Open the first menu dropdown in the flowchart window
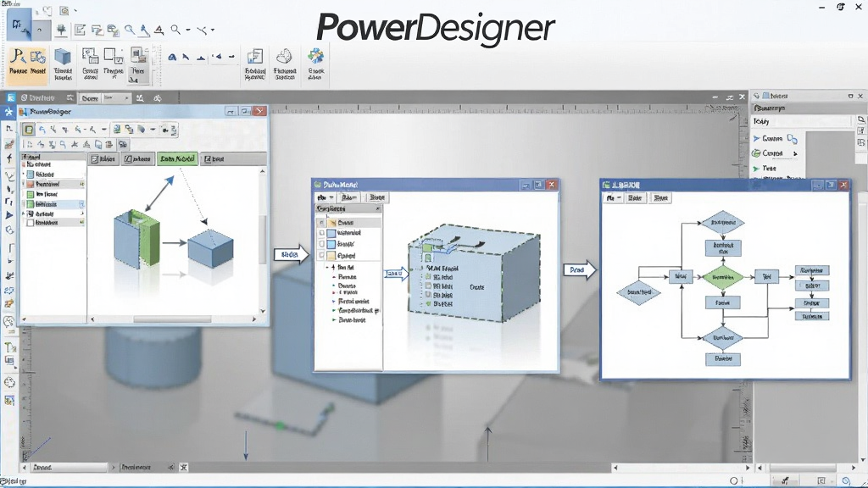 [613, 198]
